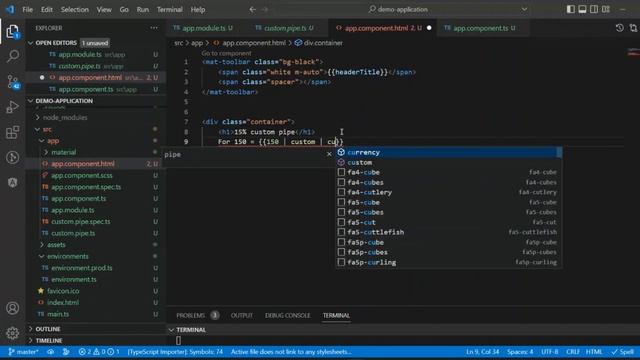This screenshot has width=640, height=360.
Task: Open custom.pipe.ts in the file tree
Action: coord(73,233)
